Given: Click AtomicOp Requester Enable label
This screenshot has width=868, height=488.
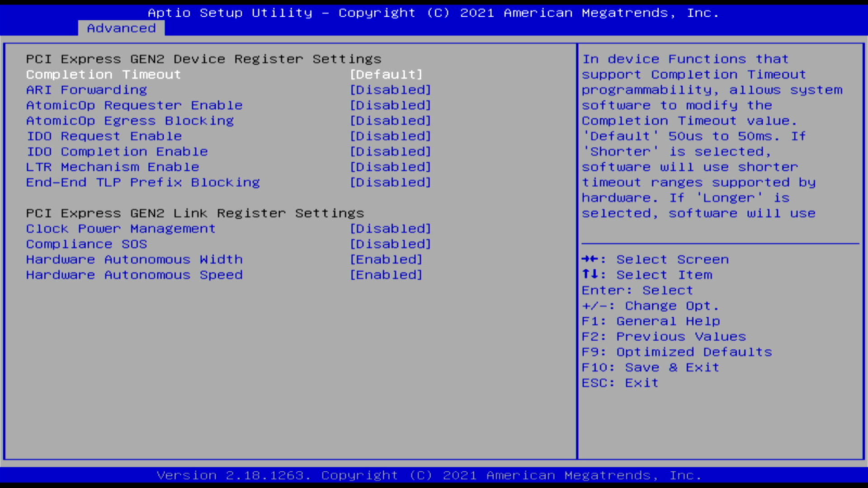Looking at the screenshot, I should (x=134, y=105).
